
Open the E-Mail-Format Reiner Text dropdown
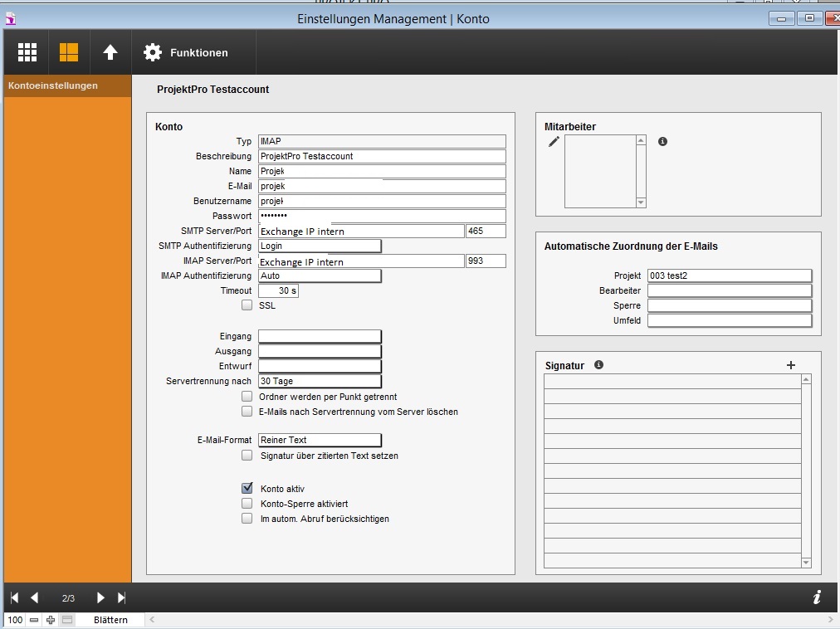point(320,440)
